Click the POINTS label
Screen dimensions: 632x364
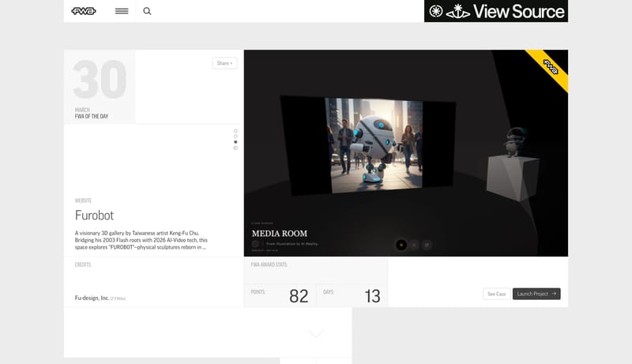click(x=258, y=292)
